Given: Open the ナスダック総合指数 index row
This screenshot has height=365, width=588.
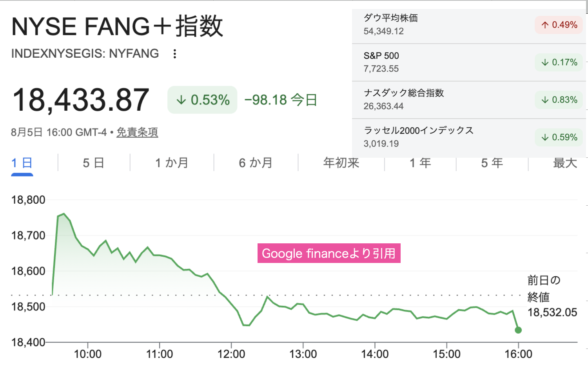Looking at the screenshot, I should click(469, 100).
